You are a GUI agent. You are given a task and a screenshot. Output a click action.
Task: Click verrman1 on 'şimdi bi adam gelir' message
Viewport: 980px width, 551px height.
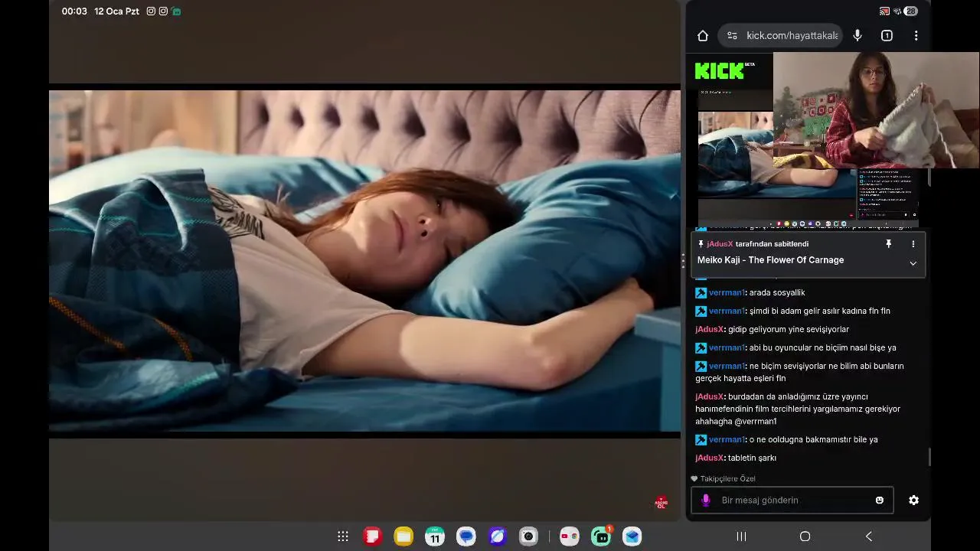[727, 311]
